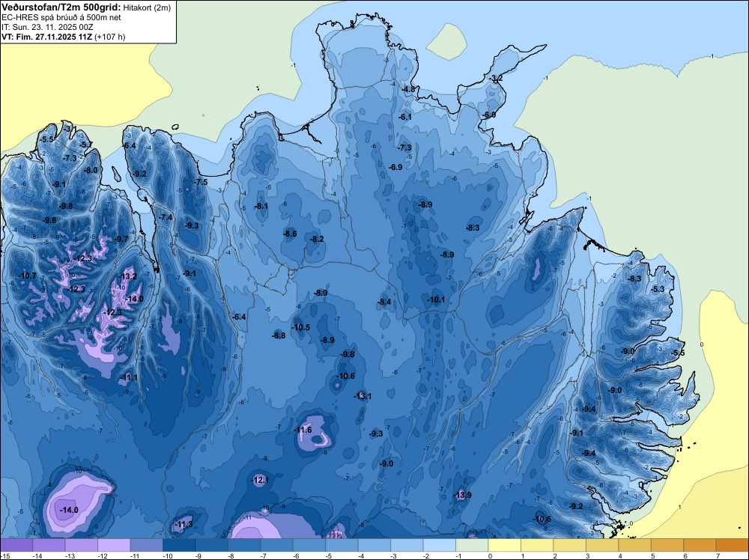The height and width of the screenshot is (560, 749).
Task: Click the -10.5 temperature value on map
Action: pyautogui.click(x=300, y=327)
